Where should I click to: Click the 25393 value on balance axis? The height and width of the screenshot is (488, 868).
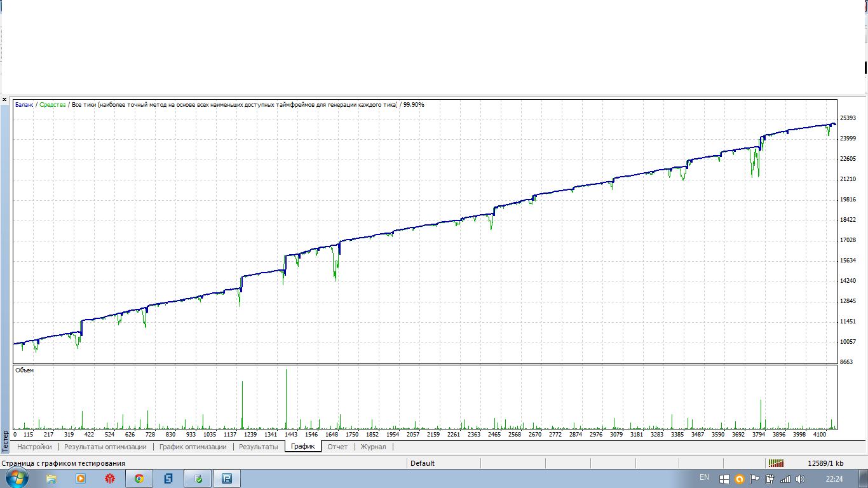tap(848, 118)
